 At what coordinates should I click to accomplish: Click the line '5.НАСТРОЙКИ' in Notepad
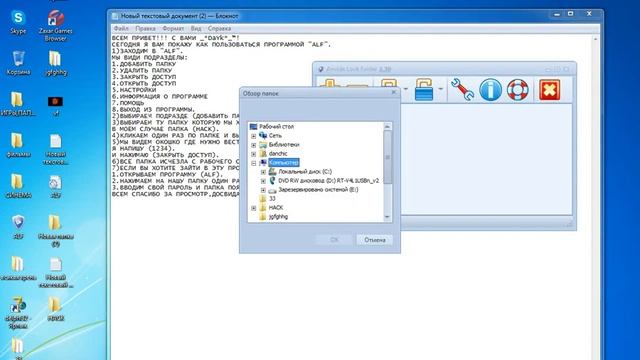(x=134, y=90)
